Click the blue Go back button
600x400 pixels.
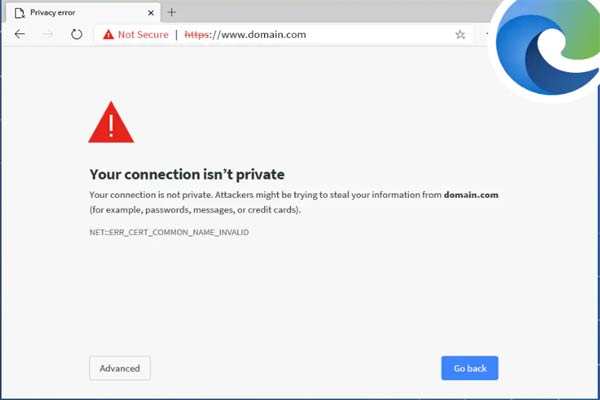(470, 368)
